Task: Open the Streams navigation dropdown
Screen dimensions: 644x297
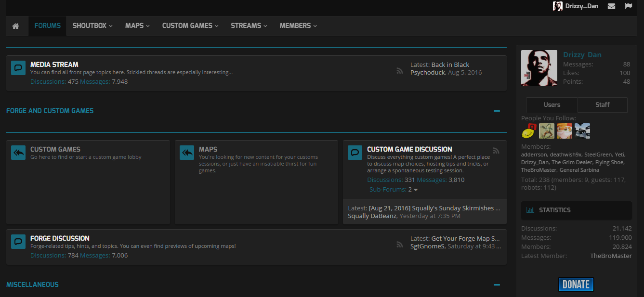Action: pos(249,26)
